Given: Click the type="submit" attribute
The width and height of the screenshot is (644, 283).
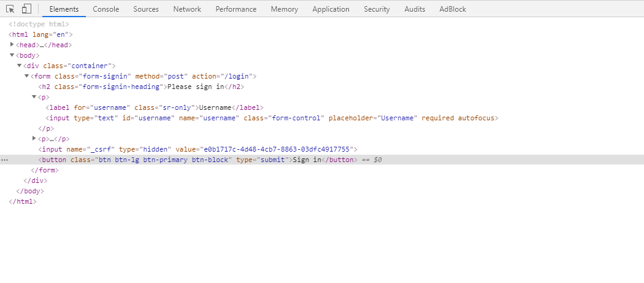Looking at the screenshot, I should click(263, 160).
